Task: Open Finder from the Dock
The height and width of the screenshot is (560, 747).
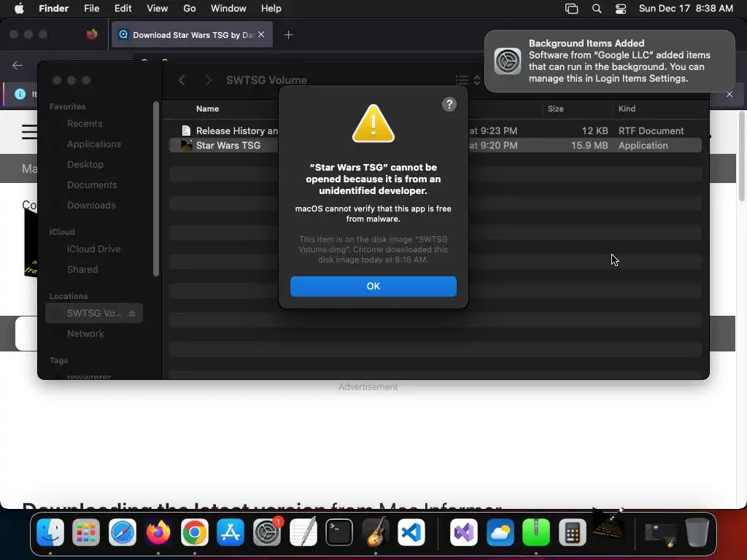Action: pos(50,532)
